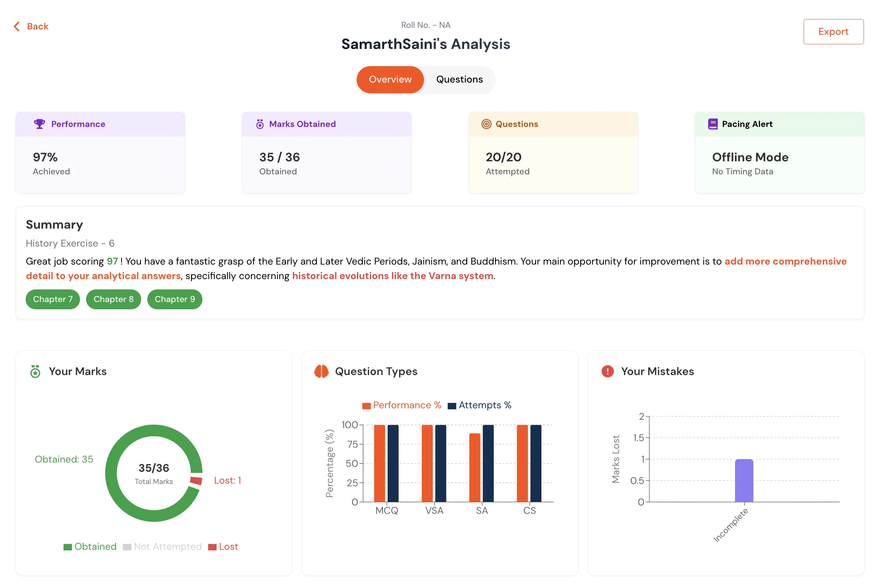Click the Your Mistakes alert icon
Screen dimensions: 890x588
click(607, 371)
